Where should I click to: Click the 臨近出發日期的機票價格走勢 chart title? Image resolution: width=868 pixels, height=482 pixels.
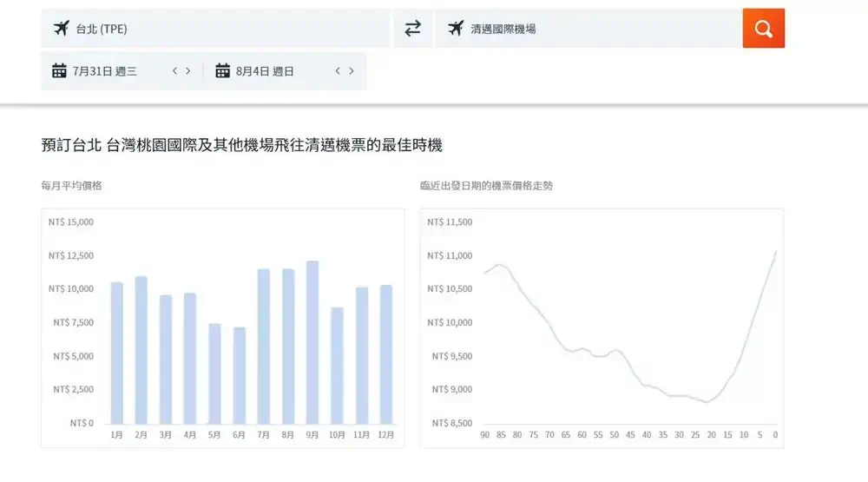point(486,186)
